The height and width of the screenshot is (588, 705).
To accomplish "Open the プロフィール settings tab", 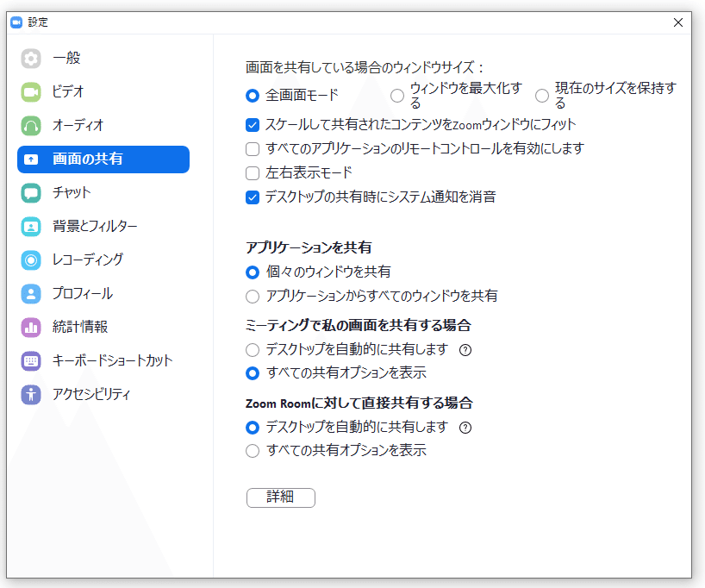I will tap(103, 294).
